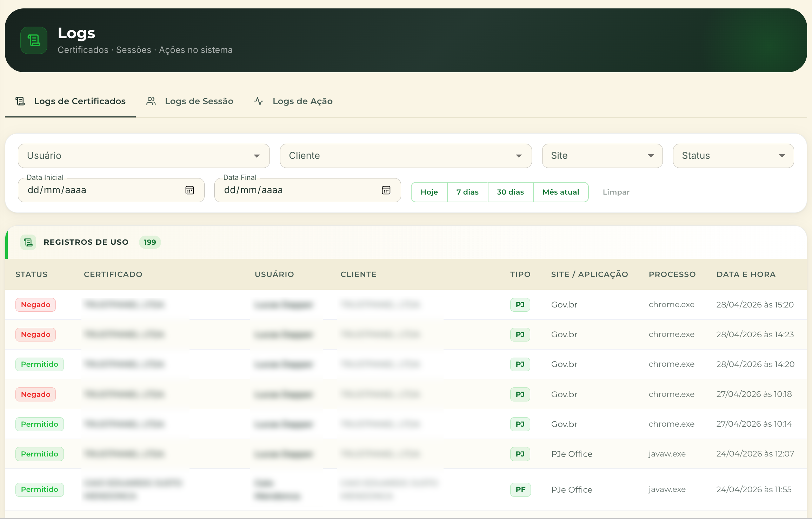Click the USUÁRIO column header
Image resolution: width=812 pixels, height=521 pixels.
coord(274,275)
